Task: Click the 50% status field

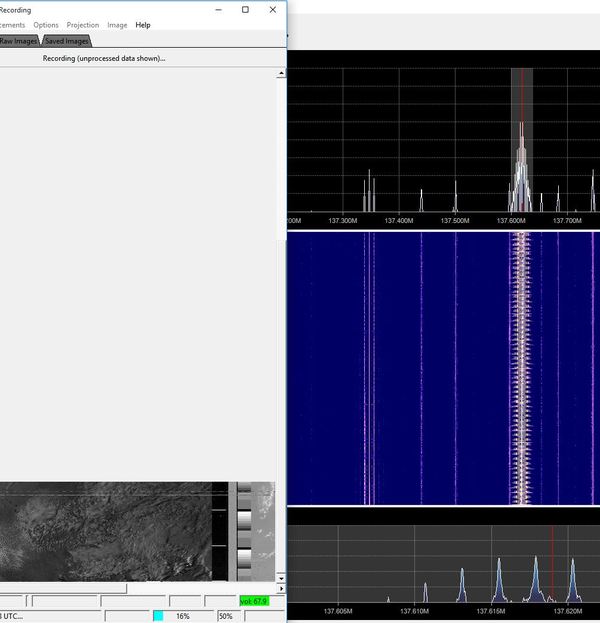Action: tap(226, 616)
